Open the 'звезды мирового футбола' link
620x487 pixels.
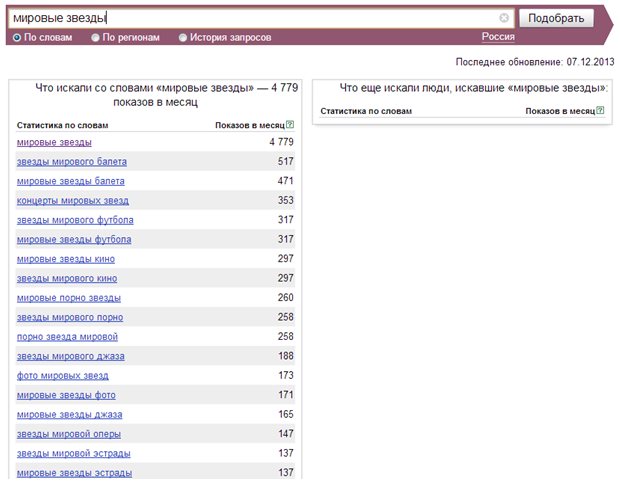click(x=75, y=220)
